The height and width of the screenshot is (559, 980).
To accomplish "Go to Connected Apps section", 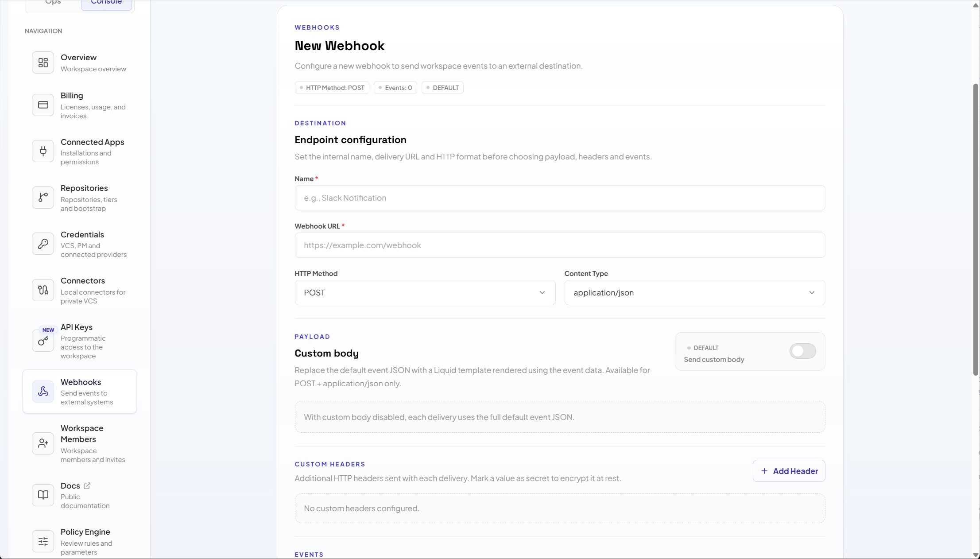I will [80, 151].
